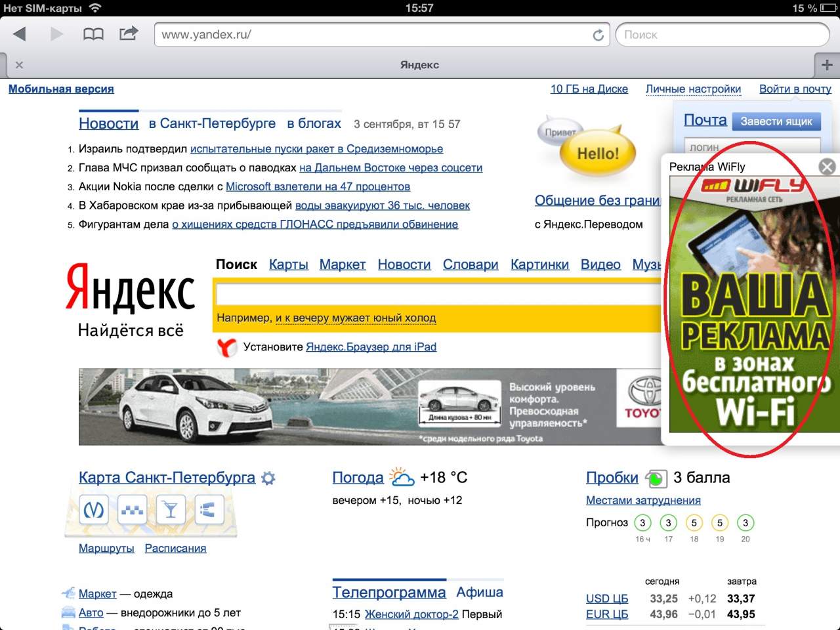Open the Новости heading in the news block

(x=108, y=123)
